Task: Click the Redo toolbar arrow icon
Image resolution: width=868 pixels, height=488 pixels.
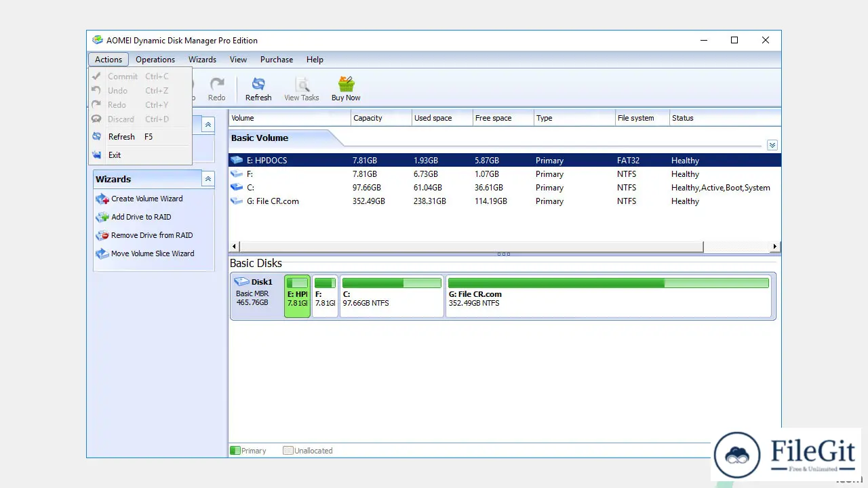Action: (x=217, y=84)
